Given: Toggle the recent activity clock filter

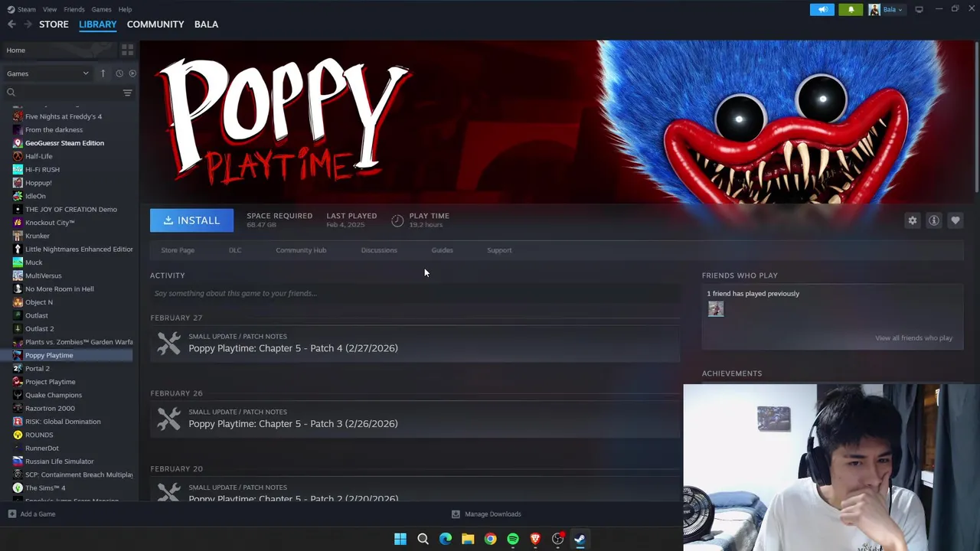Looking at the screenshot, I should point(119,73).
